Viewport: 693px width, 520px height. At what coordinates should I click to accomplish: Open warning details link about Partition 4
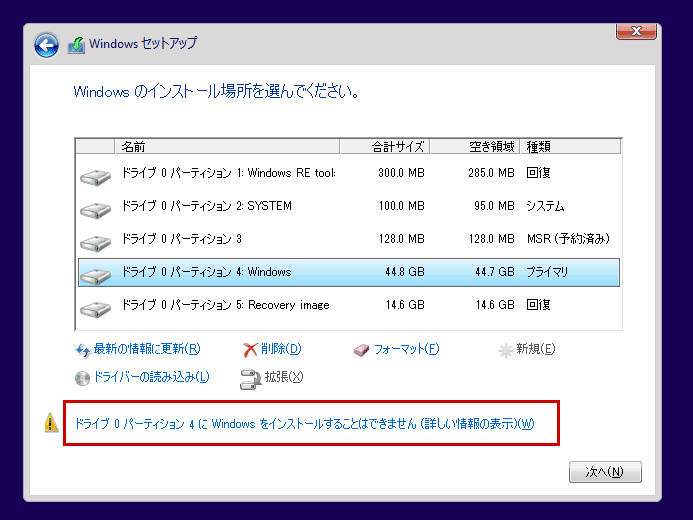(x=305, y=424)
